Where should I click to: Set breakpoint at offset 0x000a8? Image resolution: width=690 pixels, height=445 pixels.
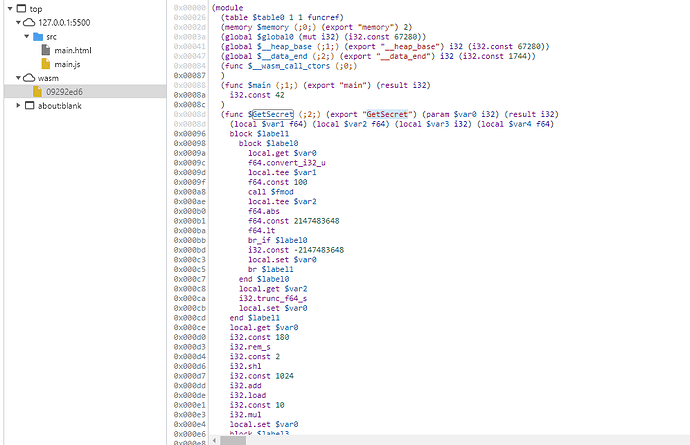[189, 191]
